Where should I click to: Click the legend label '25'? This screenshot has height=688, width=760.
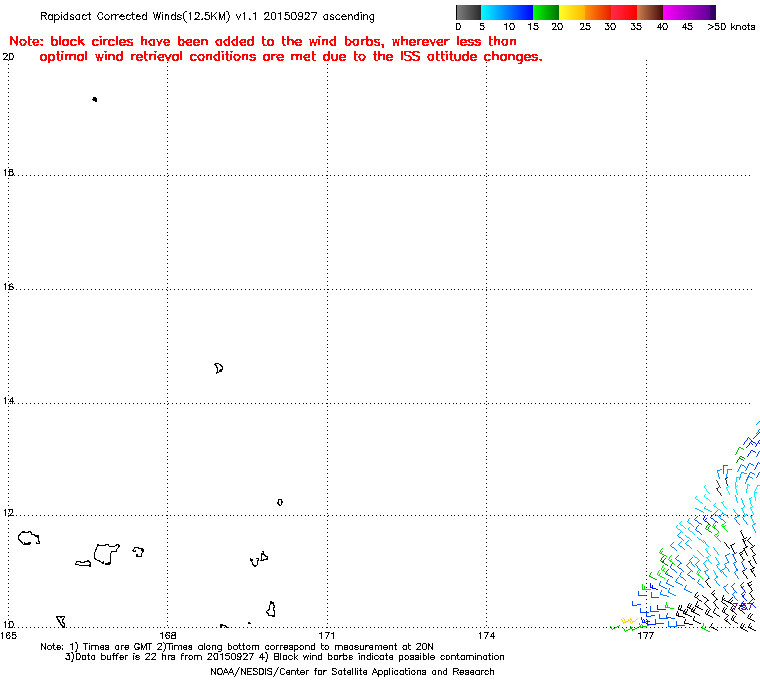(585, 27)
